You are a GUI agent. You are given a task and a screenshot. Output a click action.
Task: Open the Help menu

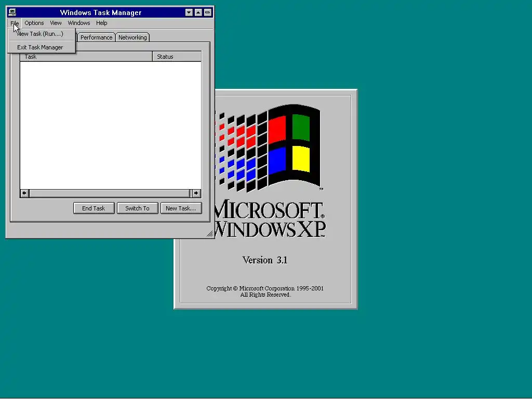(101, 23)
